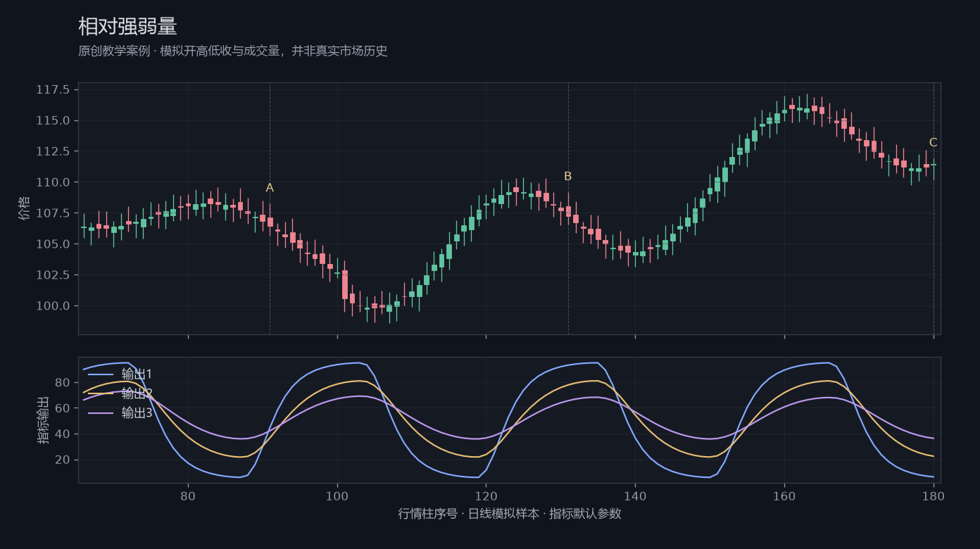Screen dimensions: 980x549
Task: Click the 100.0 price tick label
Action: click(54, 306)
